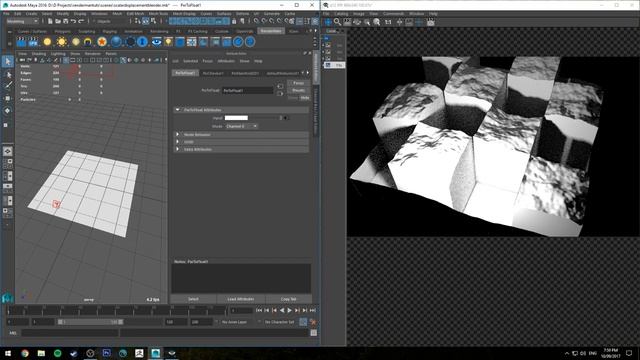Open the Lighting menu in viewport panel
Viewport: 640px width, 360px height.
[58, 53]
